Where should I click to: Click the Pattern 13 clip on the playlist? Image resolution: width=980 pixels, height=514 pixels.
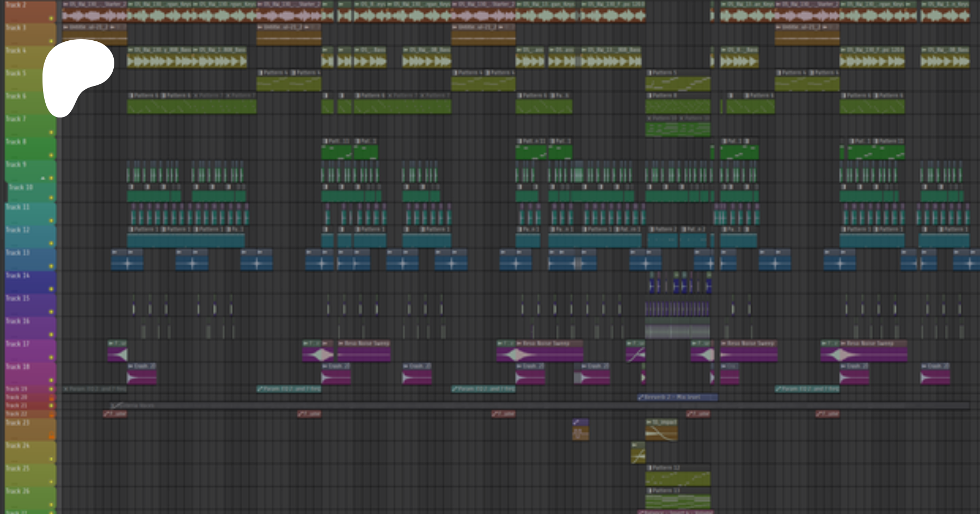click(x=677, y=500)
